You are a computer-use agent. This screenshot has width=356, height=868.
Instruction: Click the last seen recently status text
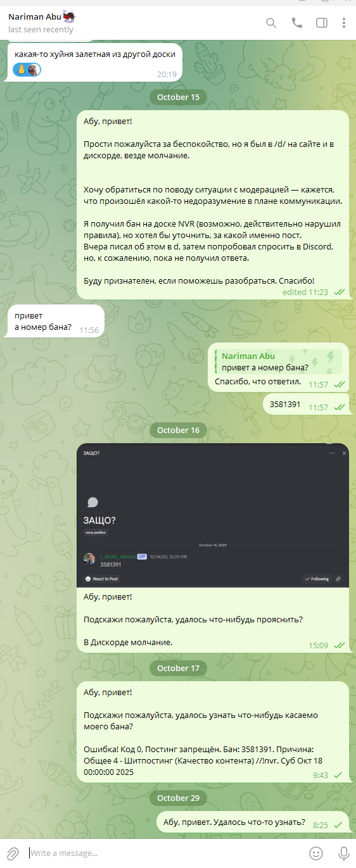tap(41, 29)
